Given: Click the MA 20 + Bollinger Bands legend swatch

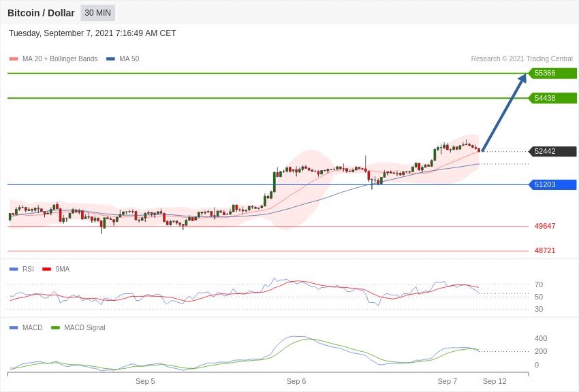Looking at the screenshot, I should pyautogui.click(x=14, y=59).
